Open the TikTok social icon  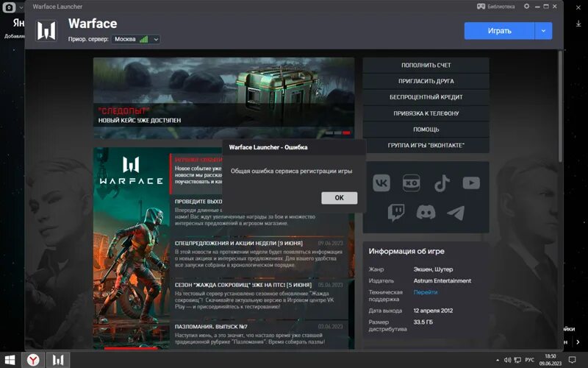(442, 183)
